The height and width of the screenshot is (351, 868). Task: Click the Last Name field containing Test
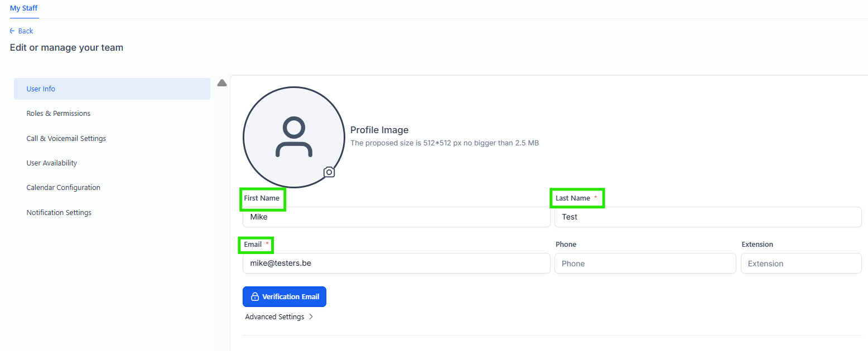pos(708,217)
